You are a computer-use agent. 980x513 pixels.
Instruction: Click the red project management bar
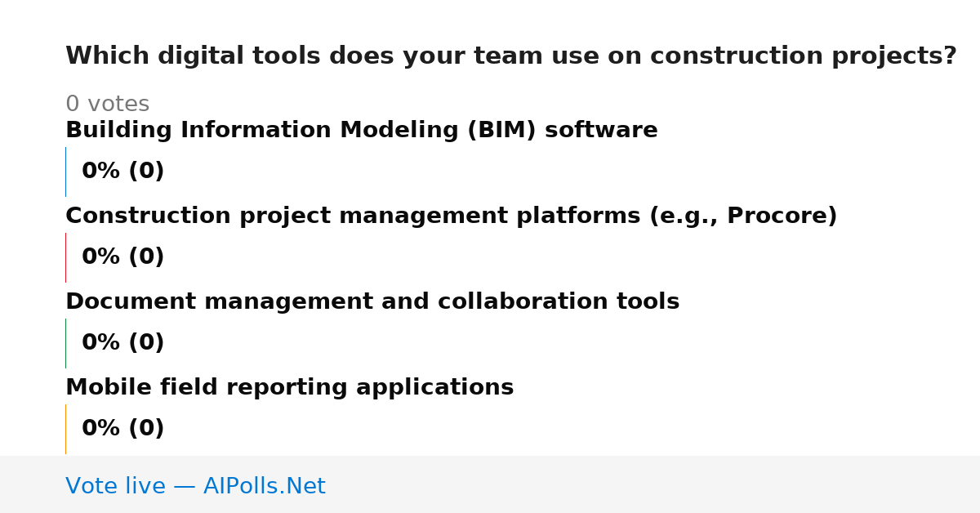(66, 257)
